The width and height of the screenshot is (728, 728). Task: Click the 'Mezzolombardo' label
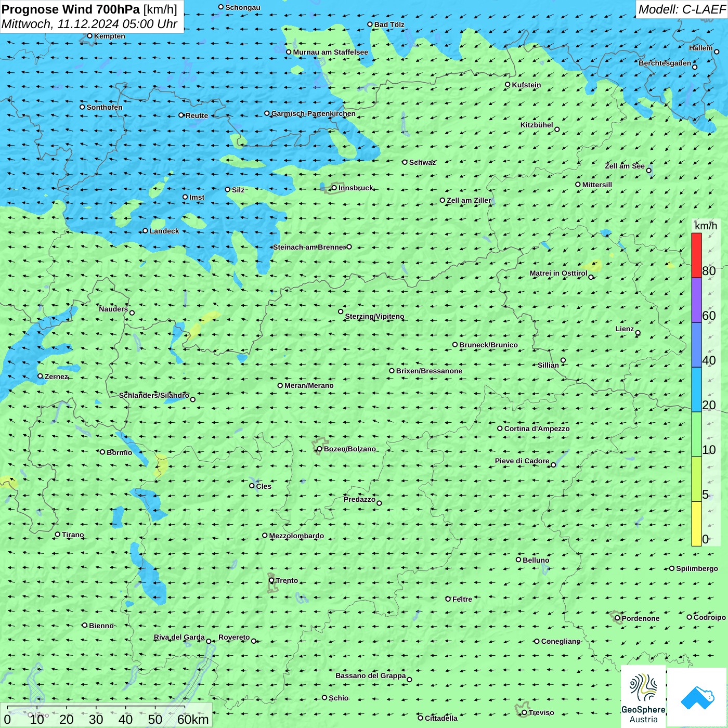point(296,536)
